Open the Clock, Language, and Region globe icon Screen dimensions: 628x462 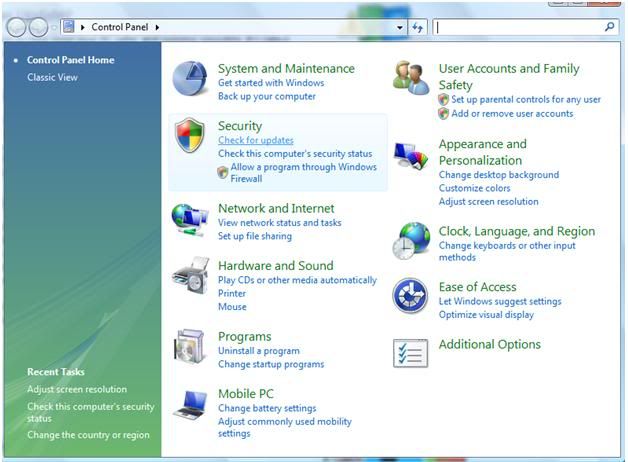pos(411,241)
